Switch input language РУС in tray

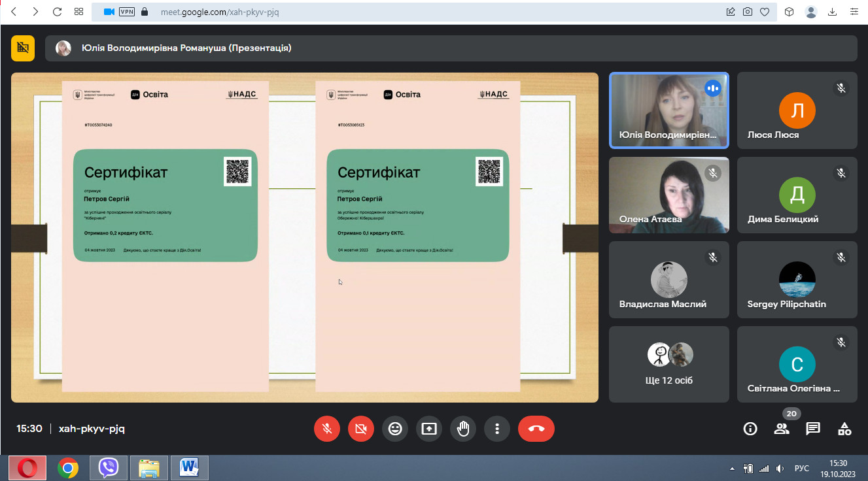[802, 469]
